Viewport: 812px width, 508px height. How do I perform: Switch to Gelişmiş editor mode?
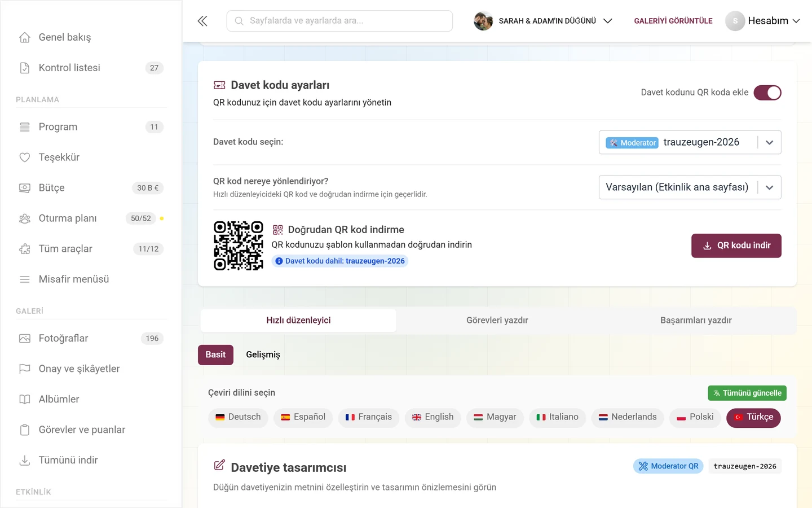pyautogui.click(x=263, y=354)
